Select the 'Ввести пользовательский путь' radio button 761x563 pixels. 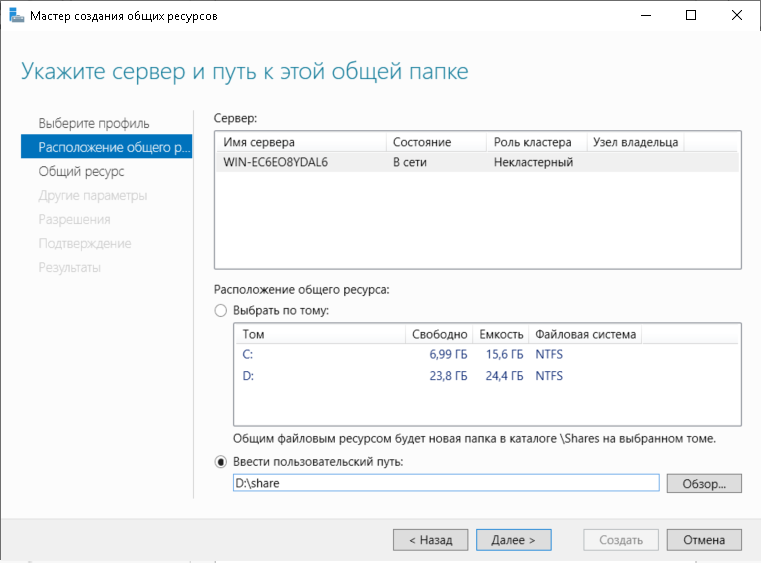click(221, 462)
